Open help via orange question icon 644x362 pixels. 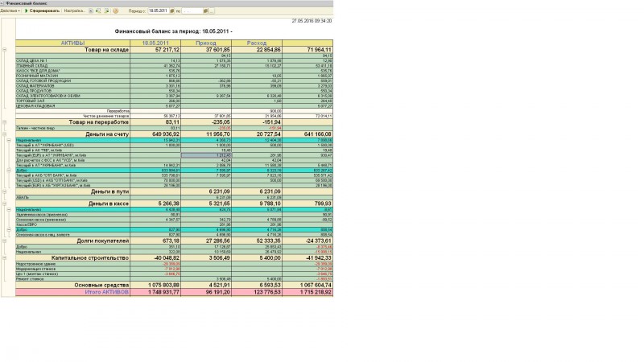click(116, 10)
